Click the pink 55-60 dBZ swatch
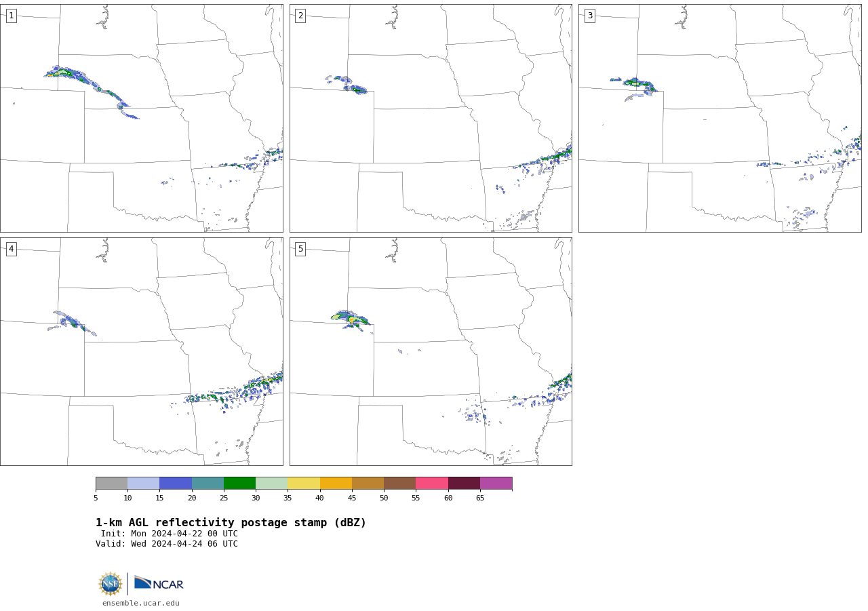Screen dimensions: 868x611 point(432,484)
